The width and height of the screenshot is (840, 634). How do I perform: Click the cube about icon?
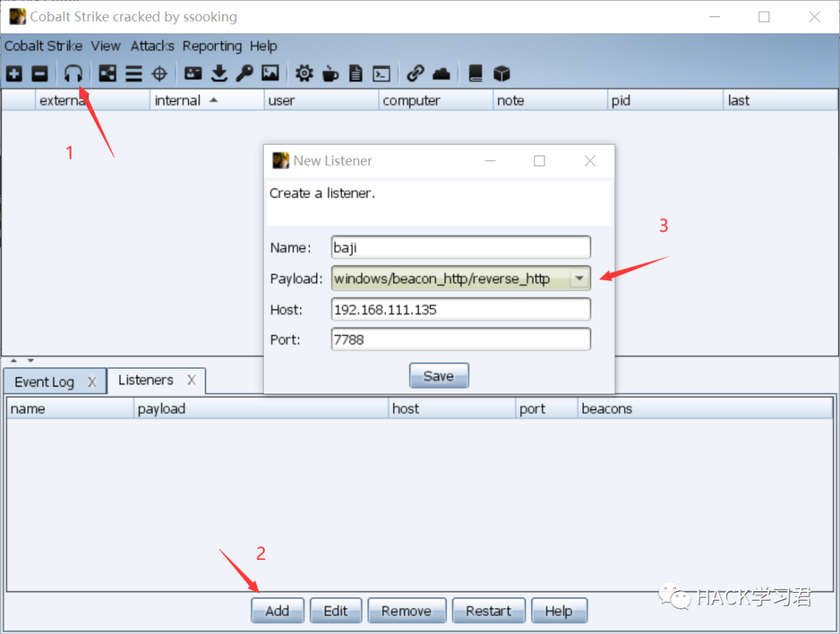(502, 73)
